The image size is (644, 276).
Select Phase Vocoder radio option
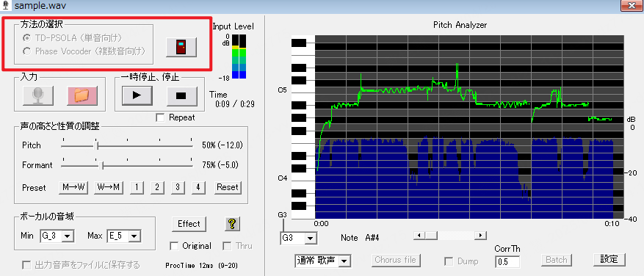pyautogui.click(x=27, y=51)
